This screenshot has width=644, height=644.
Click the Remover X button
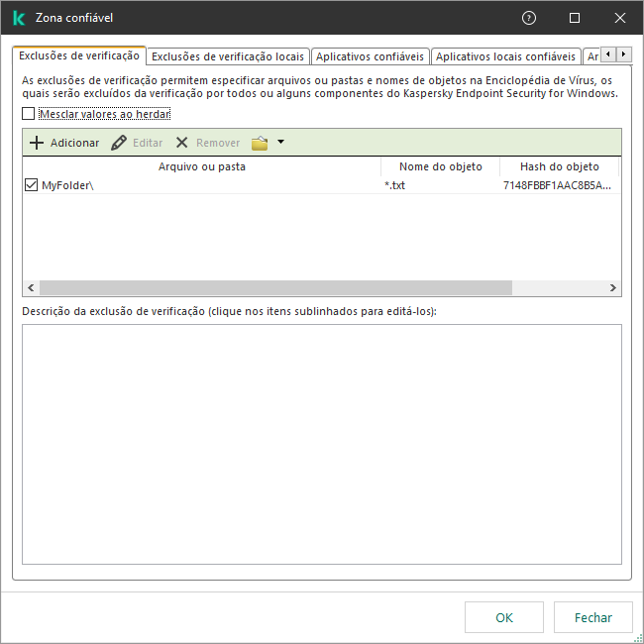tap(207, 143)
